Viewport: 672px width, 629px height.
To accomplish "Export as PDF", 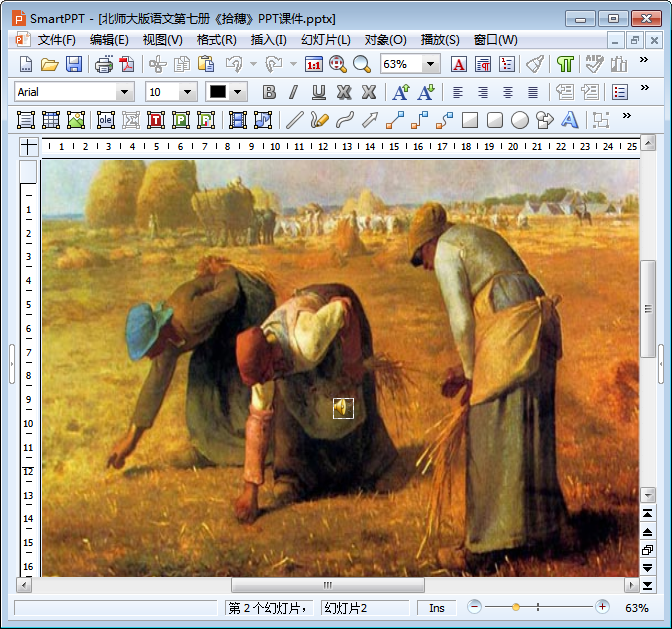I will coord(127,64).
